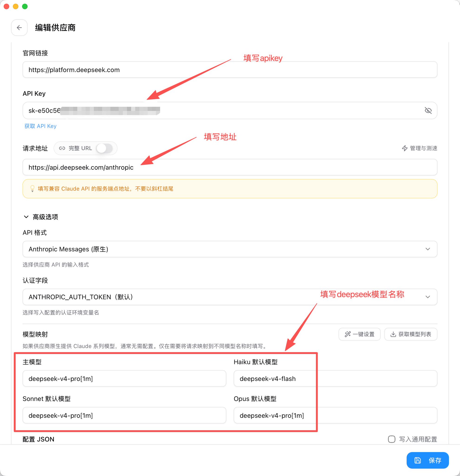Minimize window with yellow button

tap(16, 6)
